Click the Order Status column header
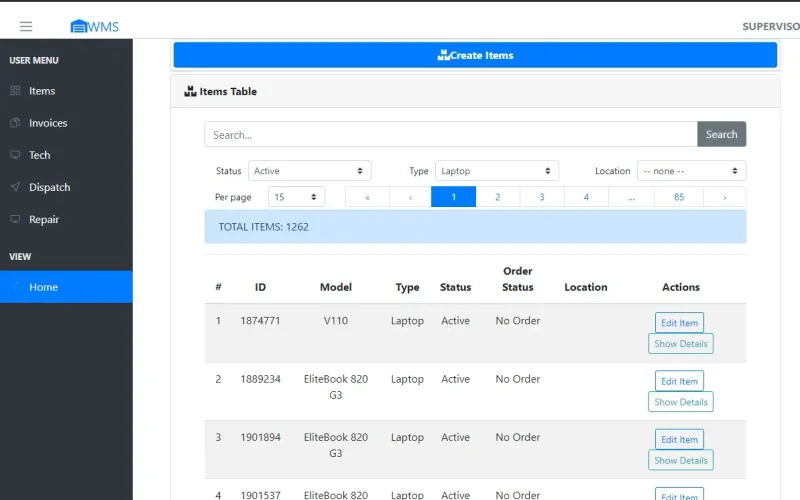Viewport: 800px width, 500px height. tap(517, 279)
